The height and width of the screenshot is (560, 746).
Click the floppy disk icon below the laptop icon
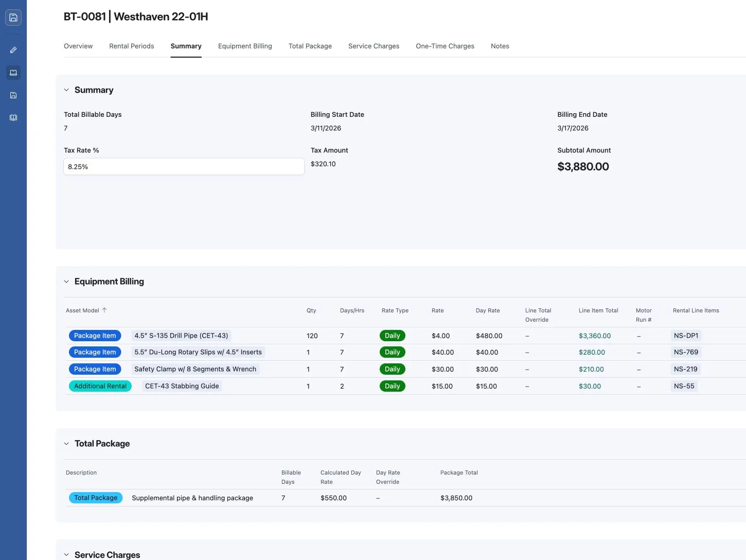coord(13,95)
